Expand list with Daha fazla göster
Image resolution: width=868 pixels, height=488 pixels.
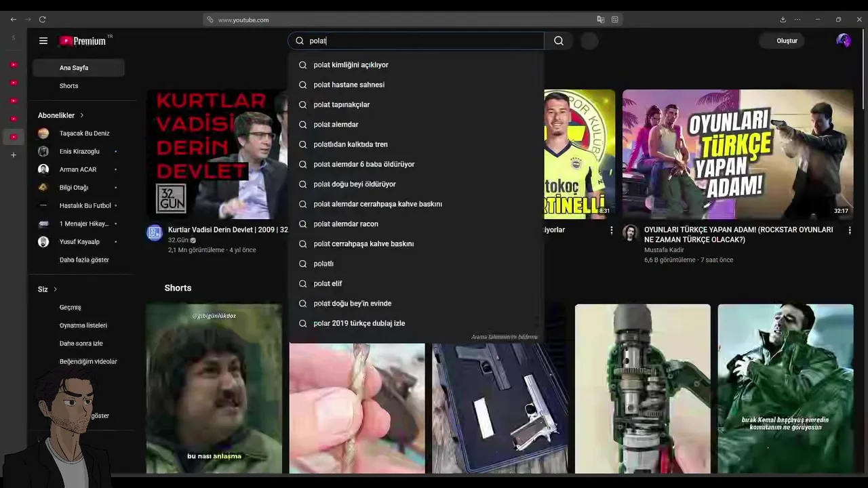click(84, 260)
